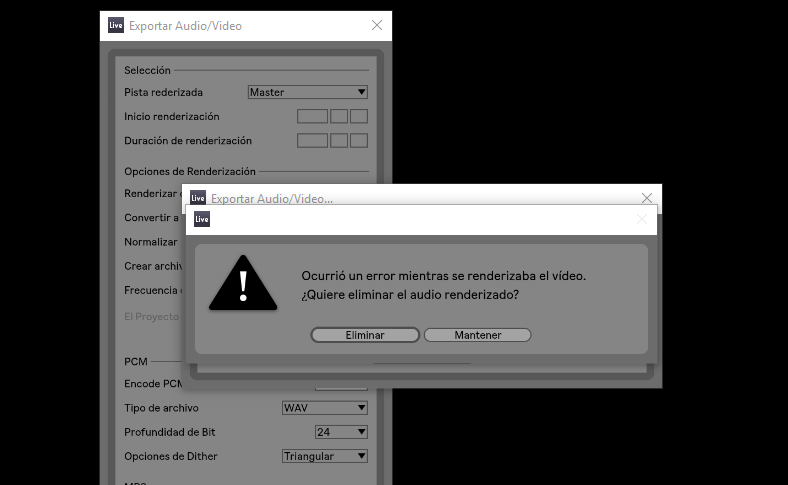Close the Exportar Audio/Video settings window
This screenshot has height=485, width=788.
click(377, 25)
